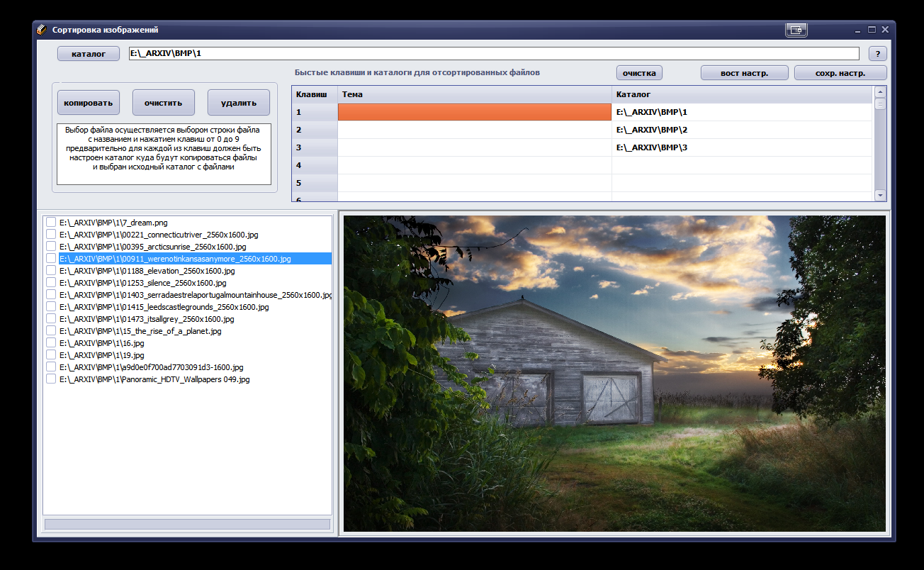Enable checkbox next to 16.jpg
Screen dimensions: 924x570
51,343
